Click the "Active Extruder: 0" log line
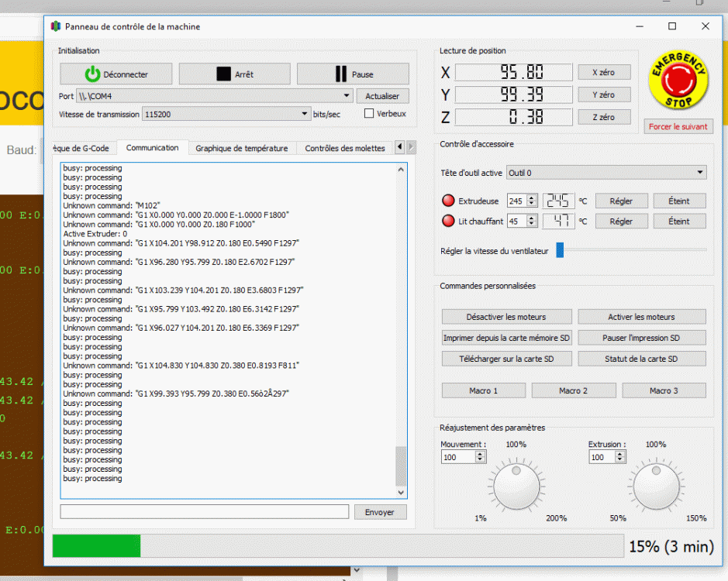The image size is (728, 581). [95, 233]
